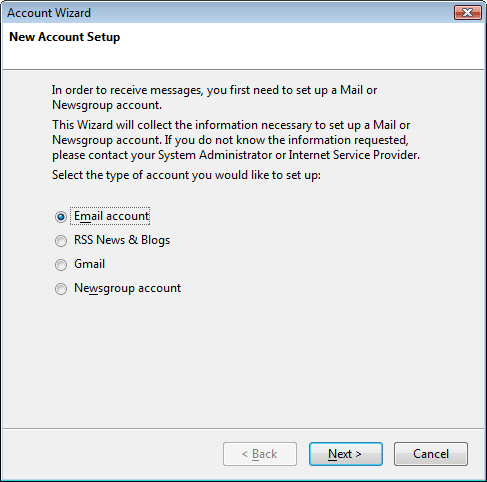Select the Gmail radio button

coord(61,265)
